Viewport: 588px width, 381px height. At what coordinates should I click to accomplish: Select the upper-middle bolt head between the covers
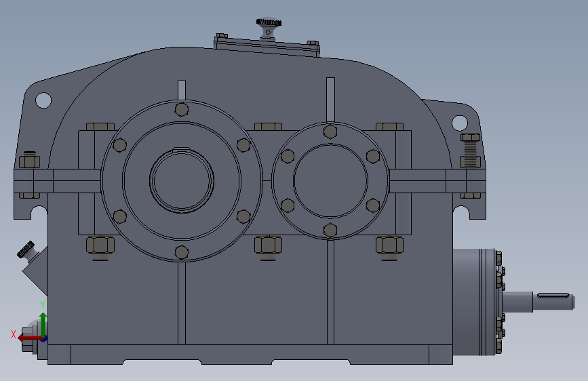(x=268, y=126)
